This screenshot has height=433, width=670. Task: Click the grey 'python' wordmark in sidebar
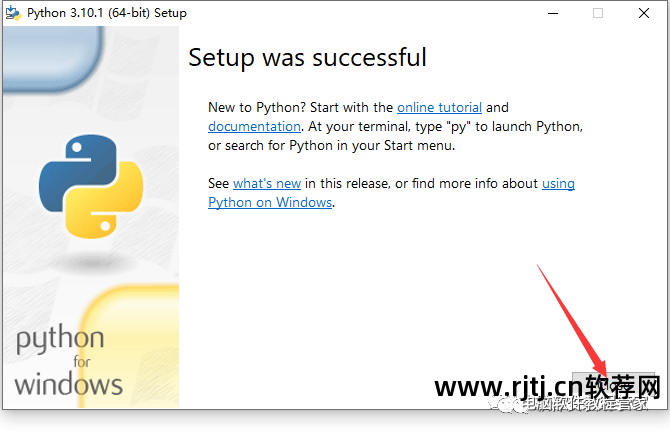(x=60, y=339)
